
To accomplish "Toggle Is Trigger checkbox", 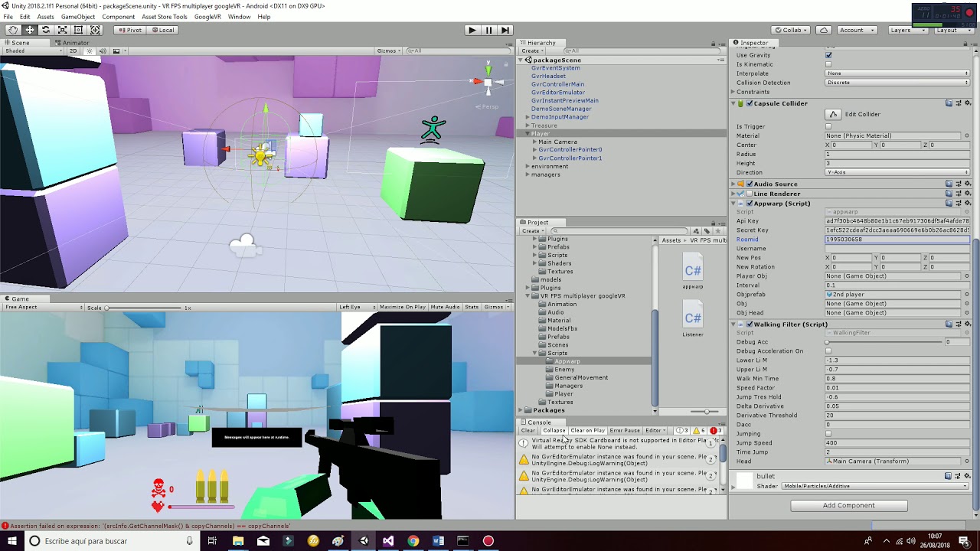I will pos(828,127).
